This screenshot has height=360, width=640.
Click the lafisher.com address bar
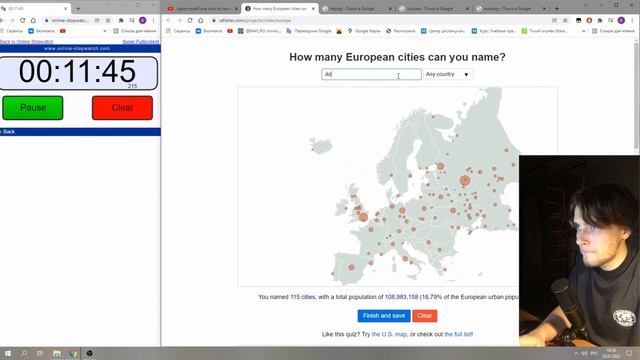coord(381,20)
